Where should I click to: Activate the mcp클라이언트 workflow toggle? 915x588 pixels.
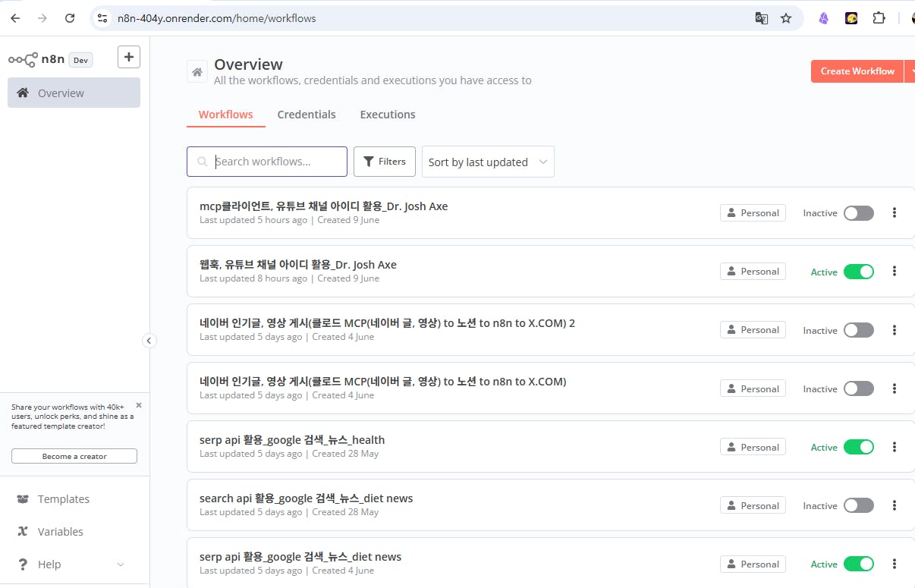[x=859, y=213]
